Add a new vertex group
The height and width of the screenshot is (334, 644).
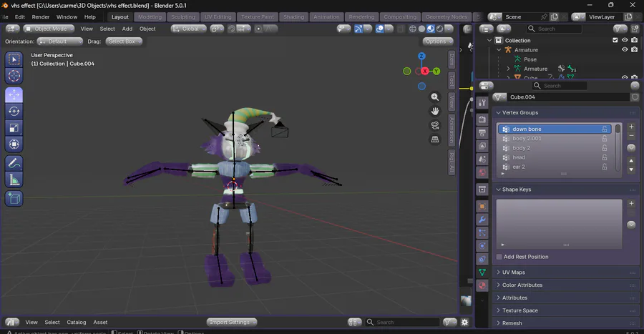tap(631, 127)
